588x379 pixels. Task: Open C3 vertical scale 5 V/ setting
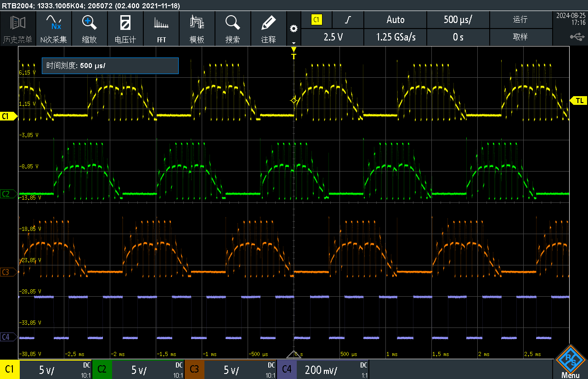(232, 370)
